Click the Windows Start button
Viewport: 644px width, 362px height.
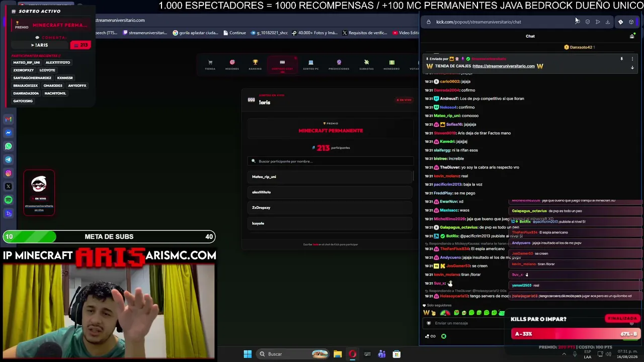pyautogui.click(x=248, y=354)
